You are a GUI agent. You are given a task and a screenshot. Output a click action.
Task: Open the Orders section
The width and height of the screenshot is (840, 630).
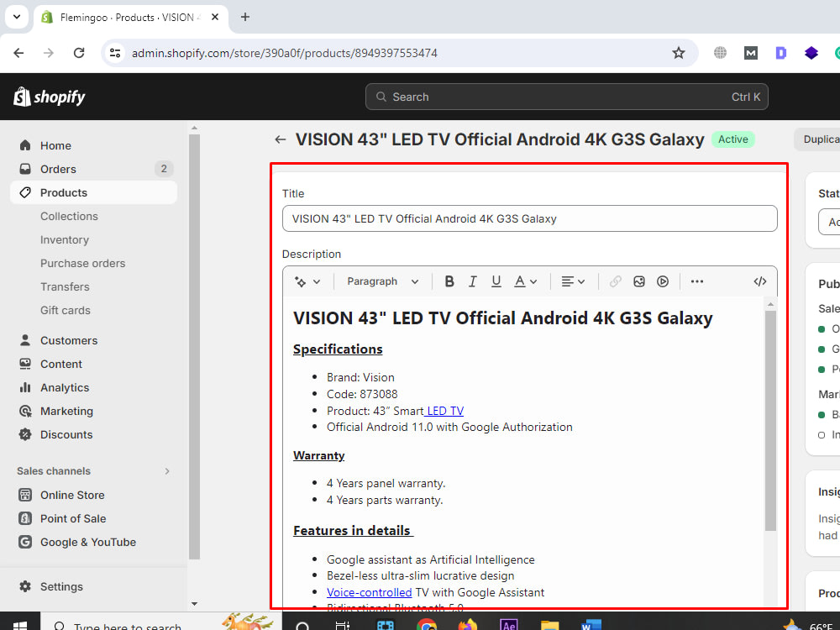pyautogui.click(x=59, y=170)
